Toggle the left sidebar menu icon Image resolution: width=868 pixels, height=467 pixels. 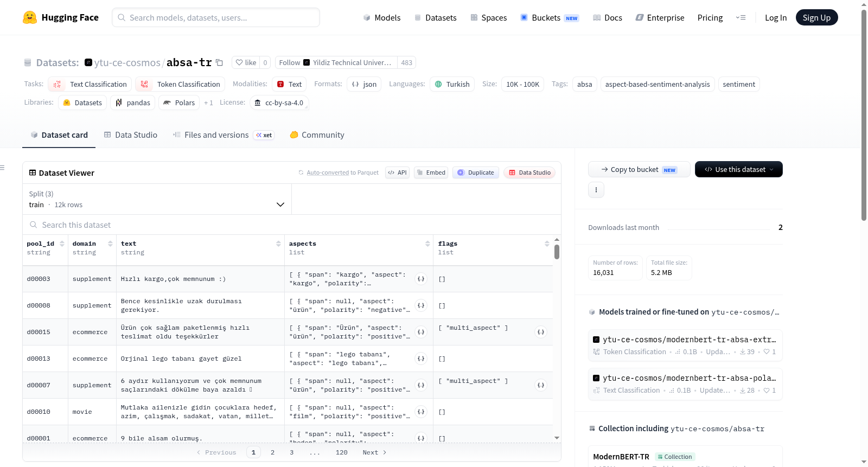tap(2, 168)
